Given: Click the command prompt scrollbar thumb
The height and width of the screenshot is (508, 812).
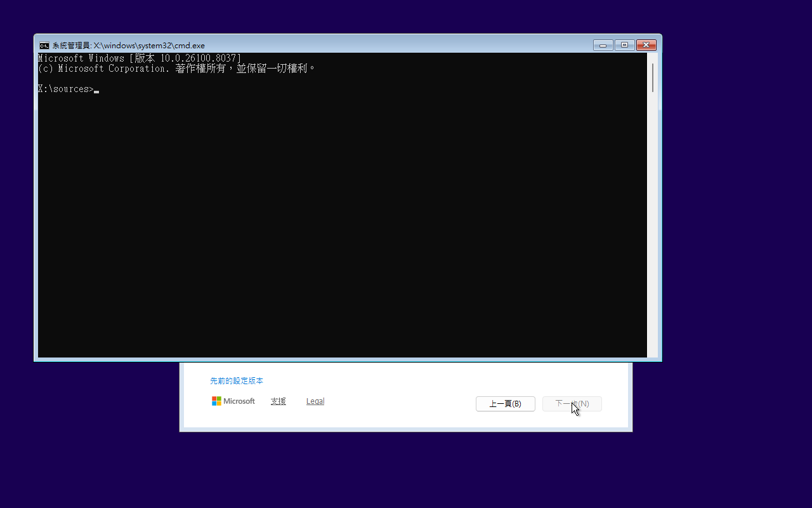Looking at the screenshot, I should pyautogui.click(x=652, y=78).
